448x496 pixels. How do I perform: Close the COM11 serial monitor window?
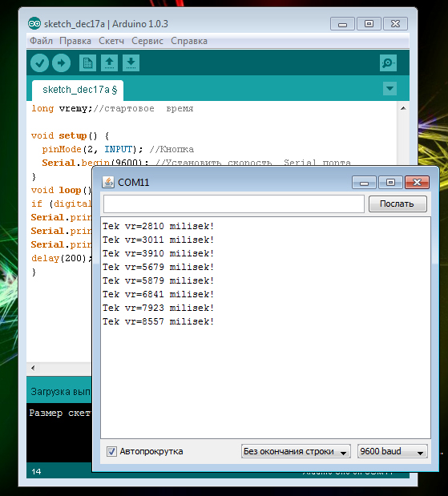417,183
